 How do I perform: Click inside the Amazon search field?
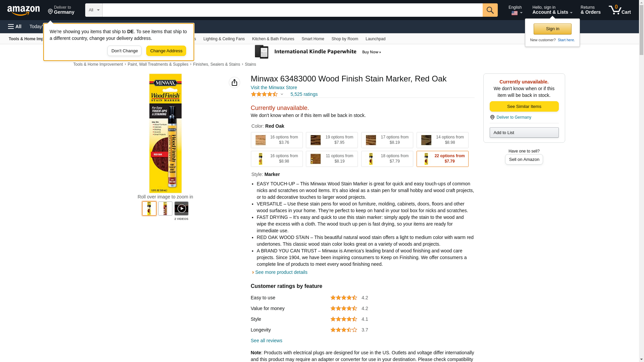(292, 10)
